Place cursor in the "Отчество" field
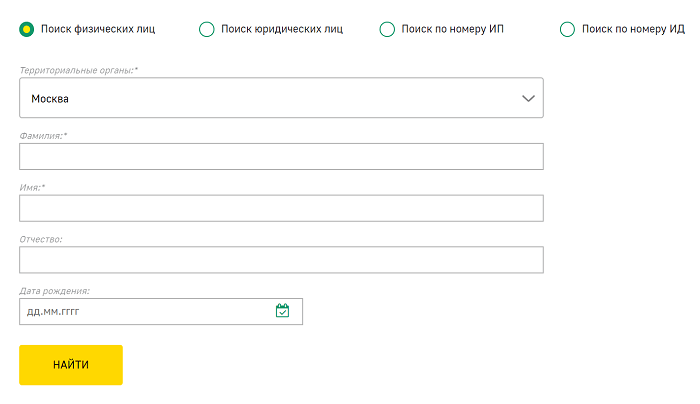Screen dimensions: 700x404 tap(280, 260)
